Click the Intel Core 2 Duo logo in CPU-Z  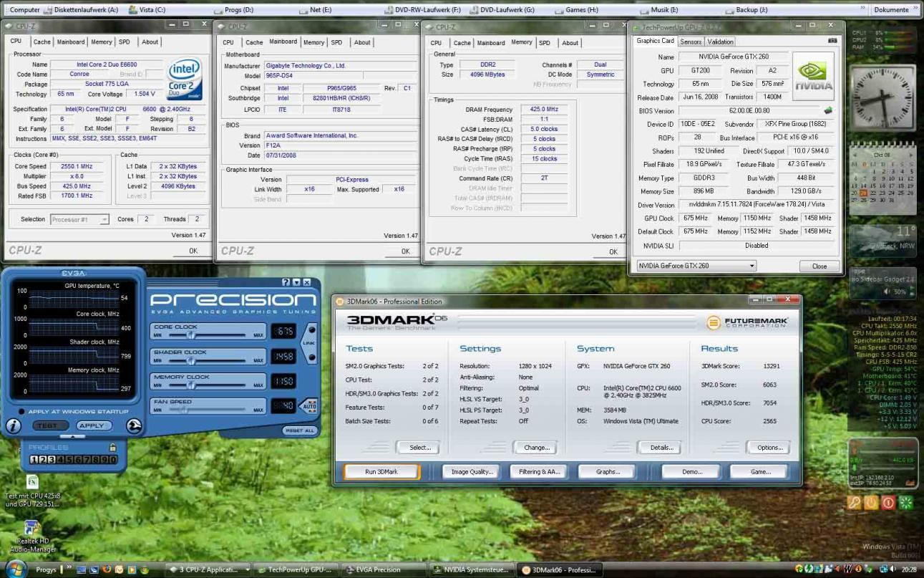(x=185, y=80)
